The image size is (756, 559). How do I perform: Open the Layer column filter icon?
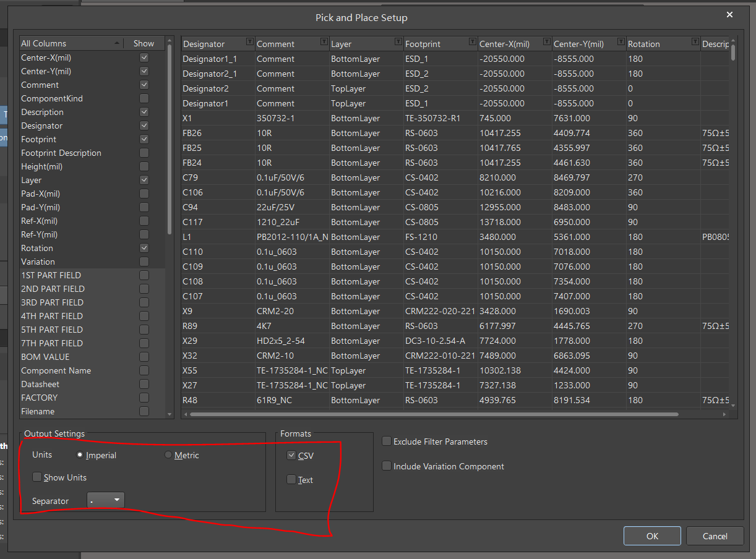(398, 42)
